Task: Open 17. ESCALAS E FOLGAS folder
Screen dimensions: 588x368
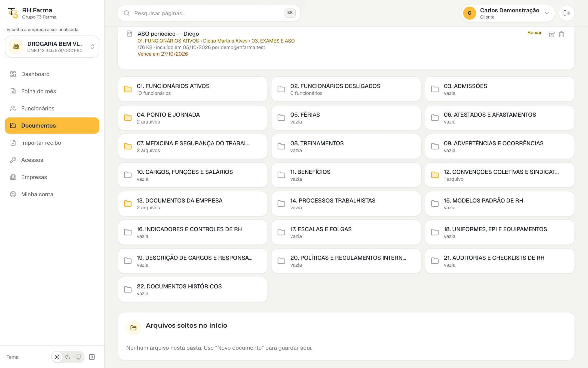Action: 346,232
